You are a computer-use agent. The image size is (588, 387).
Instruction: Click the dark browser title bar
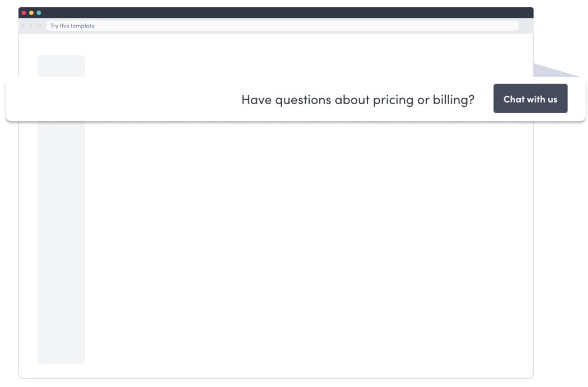[280, 13]
